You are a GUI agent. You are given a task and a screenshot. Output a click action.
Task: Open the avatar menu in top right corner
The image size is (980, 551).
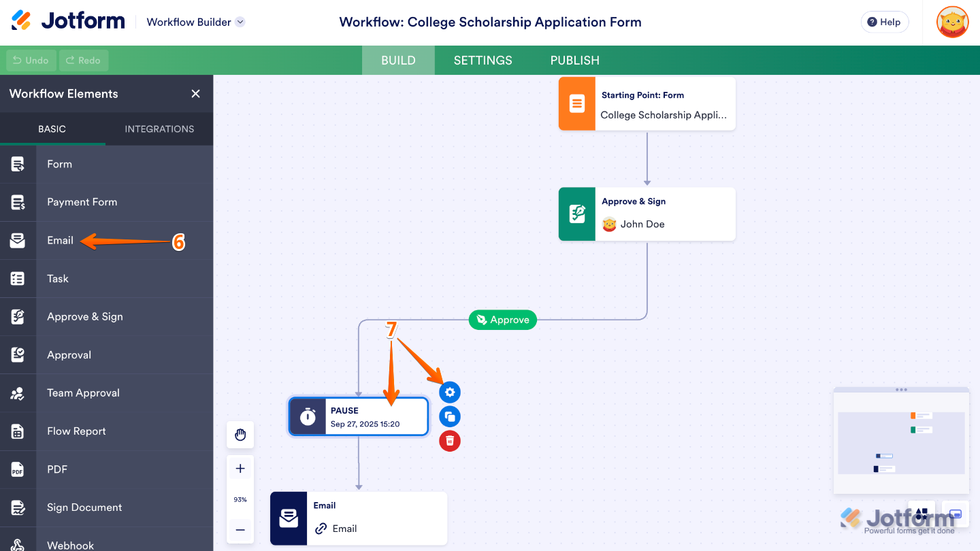pyautogui.click(x=952, y=22)
